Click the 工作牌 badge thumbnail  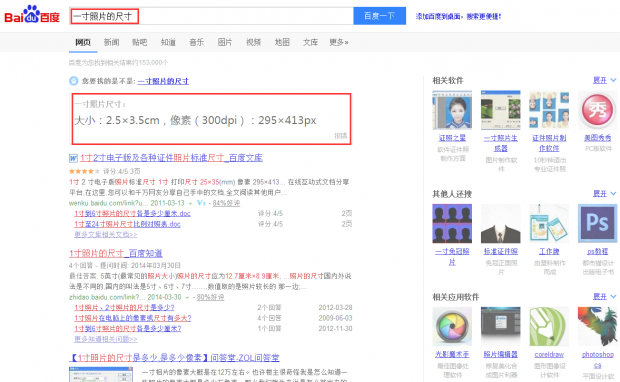[549, 223]
